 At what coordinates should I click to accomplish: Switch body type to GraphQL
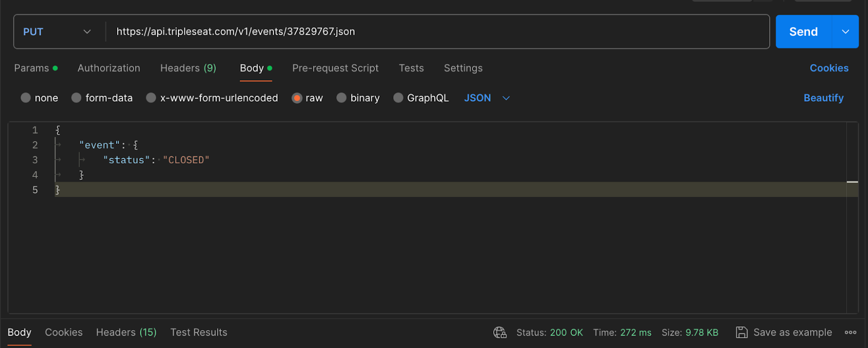(421, 98)
